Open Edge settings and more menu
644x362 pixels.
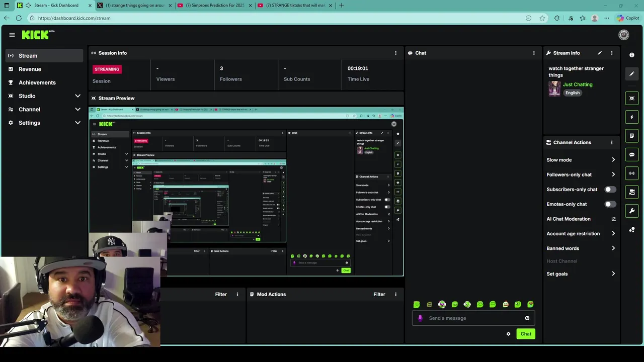pyautogui.click(x=607, y=18)
